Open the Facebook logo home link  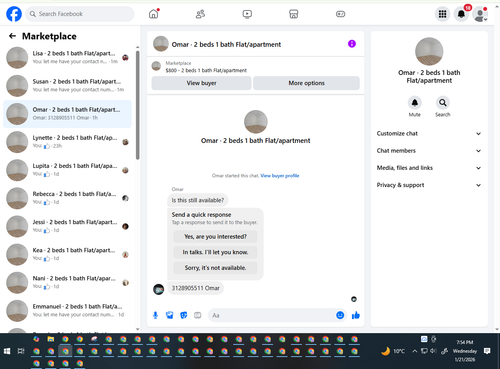14,14
